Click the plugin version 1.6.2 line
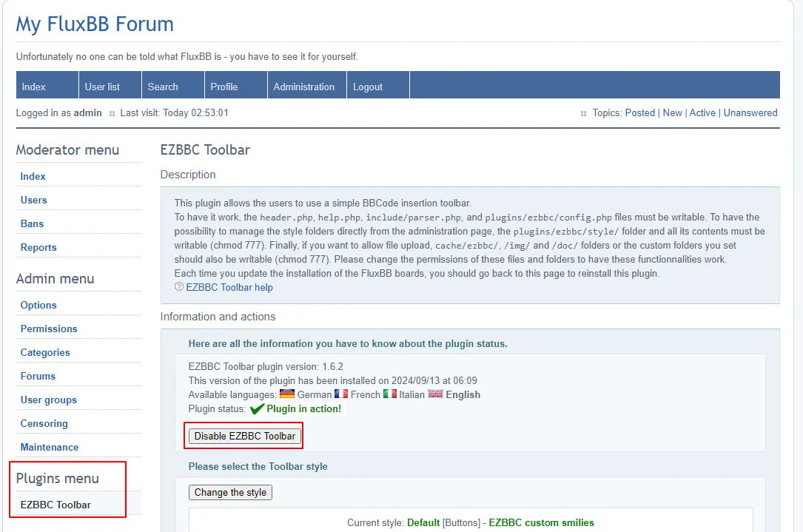The height and width of the screenshot is (532, 803). click(x=266, y=366)
